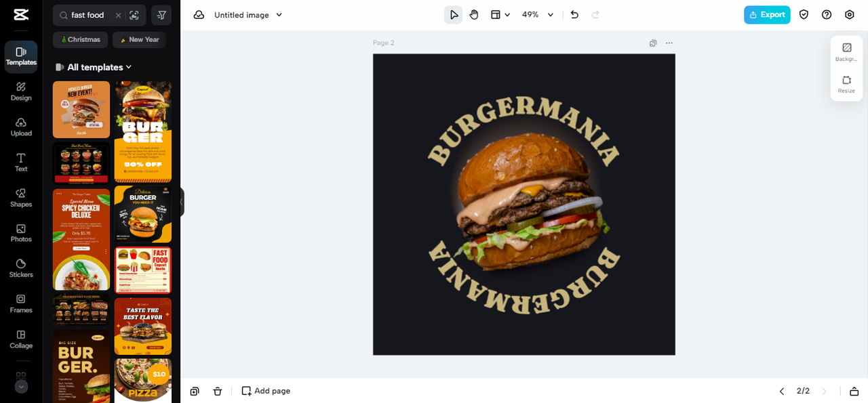This screenshot has width=868, height=403.
Task: Delete the current page with the trash icon
Action: click(218, 391)
